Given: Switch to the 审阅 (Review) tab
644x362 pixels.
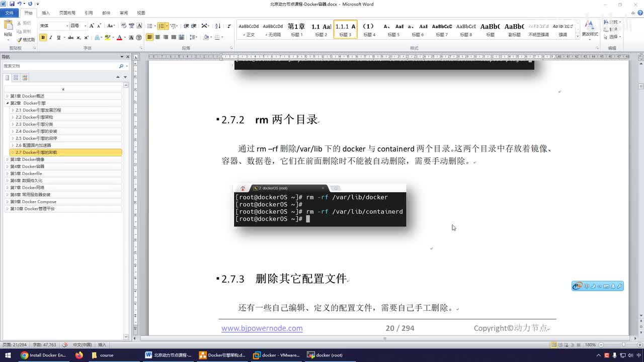Looking at the screenshot, I should click(123, 13).
